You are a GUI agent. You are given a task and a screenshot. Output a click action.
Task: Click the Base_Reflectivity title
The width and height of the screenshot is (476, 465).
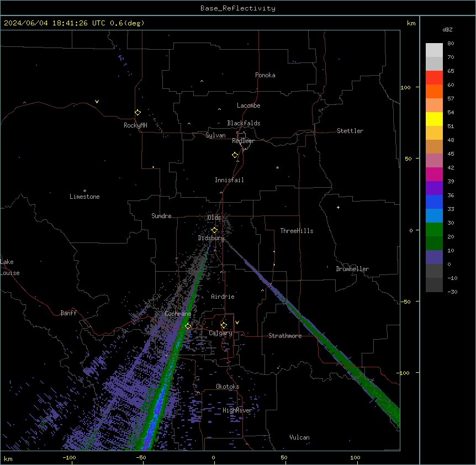click(238, 8)
